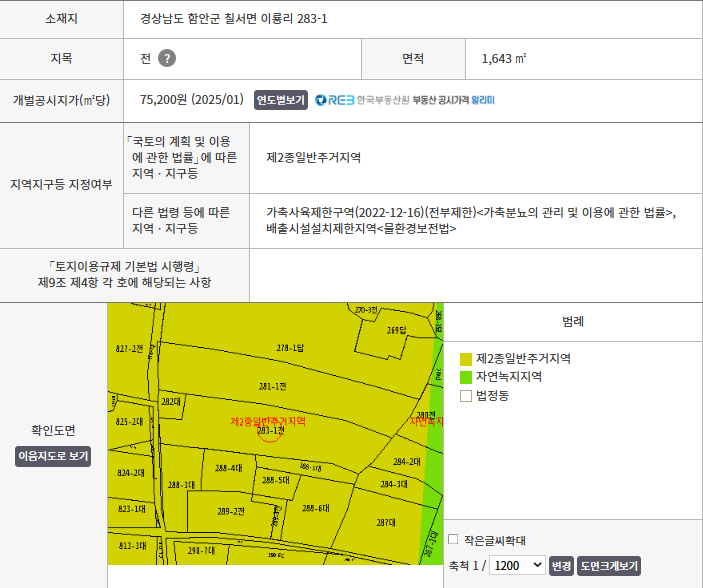Click the 법정동 white legend box
This screenshot has width=703, height=588.
coord(465,396)
